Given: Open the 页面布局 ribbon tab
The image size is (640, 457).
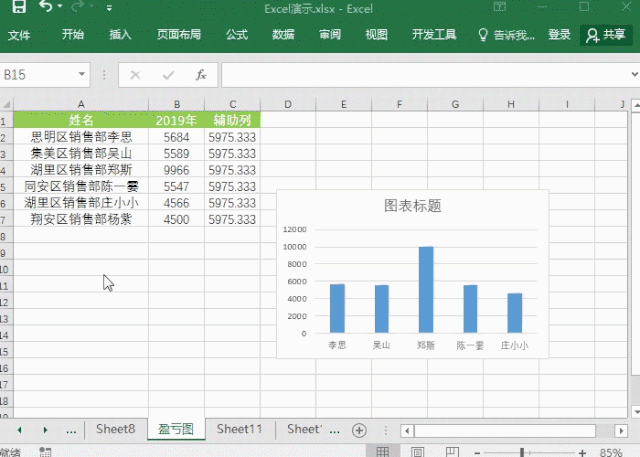Looking at the screenshot, I should coord(179,35).
